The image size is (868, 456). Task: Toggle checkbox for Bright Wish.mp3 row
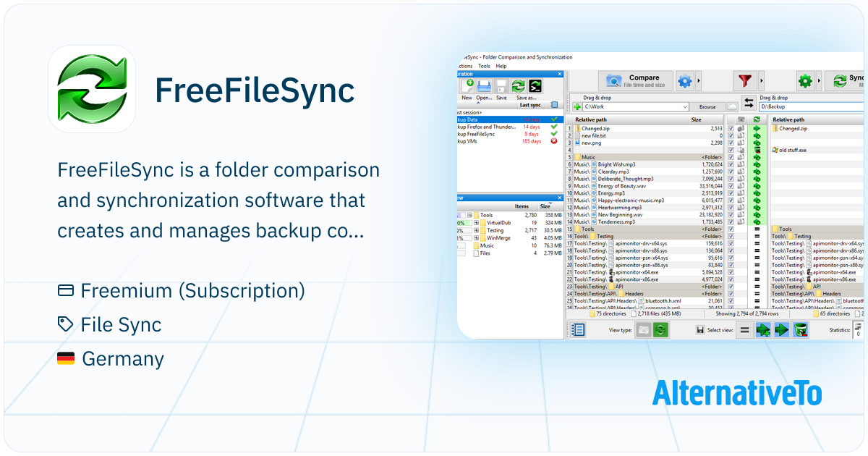click(731, 164)
